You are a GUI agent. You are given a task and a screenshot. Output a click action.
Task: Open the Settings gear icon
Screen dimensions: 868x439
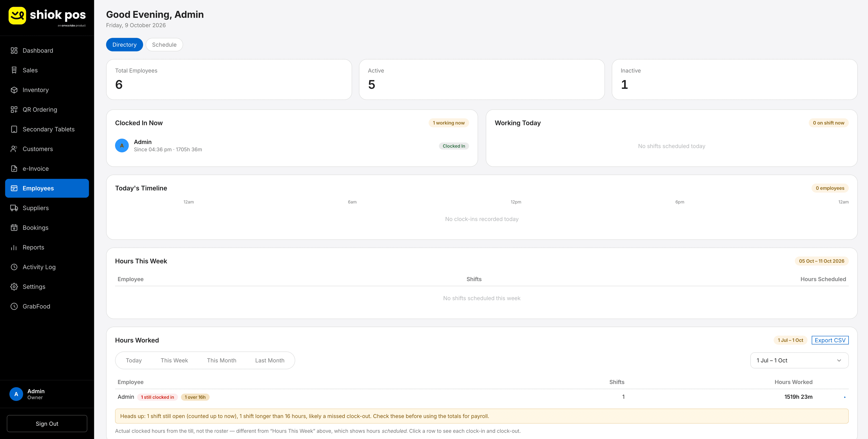[x=14, y=287]
